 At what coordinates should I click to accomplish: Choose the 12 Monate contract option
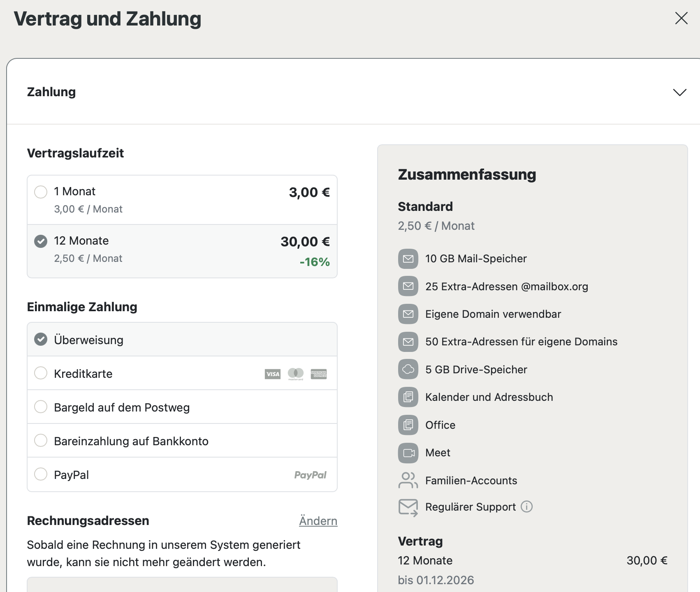[x=41, y=241]
